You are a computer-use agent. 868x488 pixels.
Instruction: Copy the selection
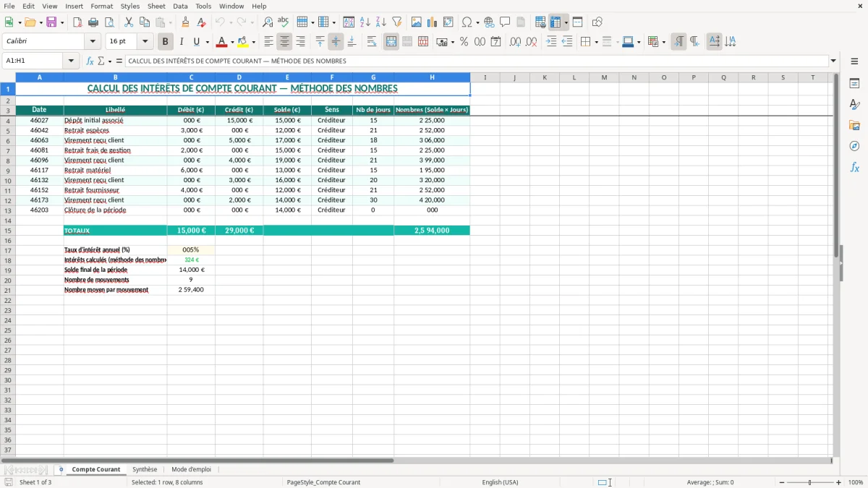pos(145,22)
